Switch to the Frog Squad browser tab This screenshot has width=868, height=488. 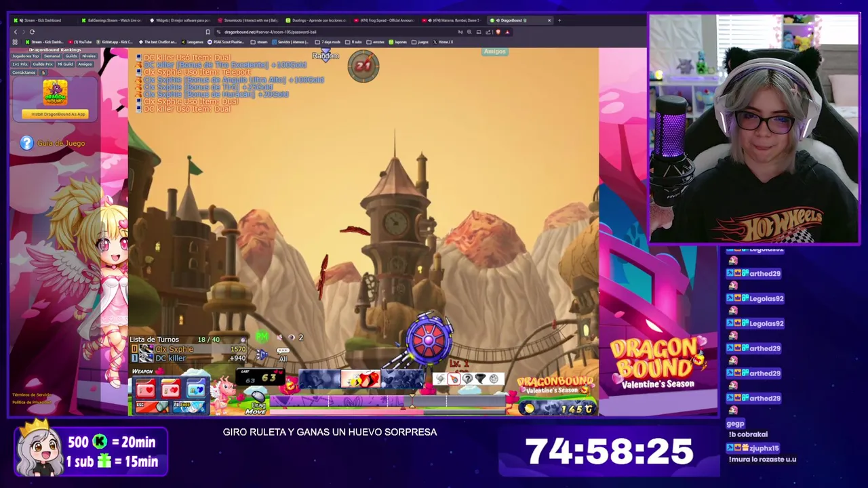coord(384,20)
